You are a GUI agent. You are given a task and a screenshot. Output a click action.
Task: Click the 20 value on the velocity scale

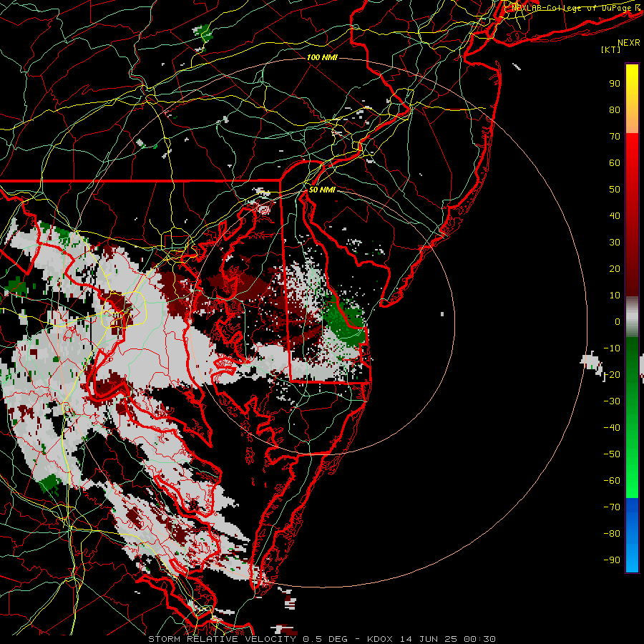click(615, 269)
